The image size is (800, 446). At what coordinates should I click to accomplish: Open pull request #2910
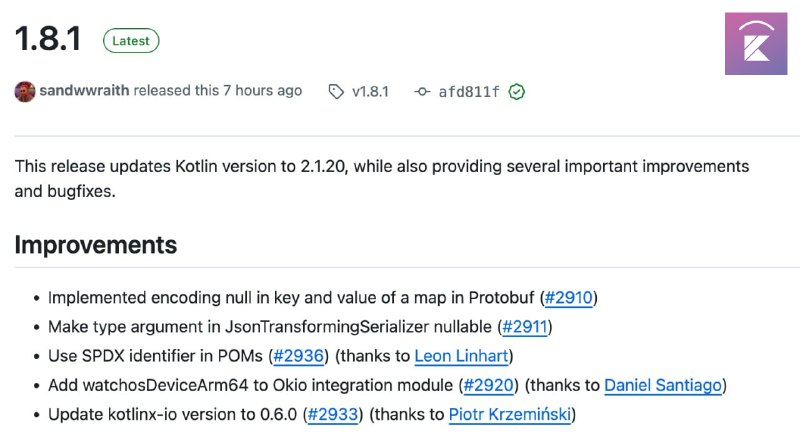click(x=568, y=298)
